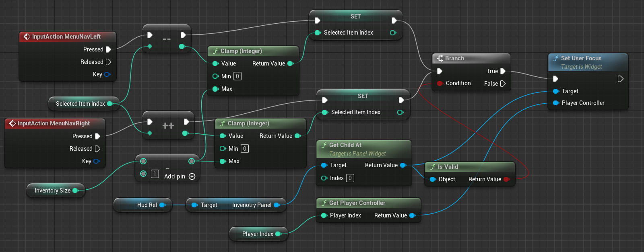Click the lower SET node input exec pin
This screenshot has width=644, height=252.
click(x=325, y=100)
